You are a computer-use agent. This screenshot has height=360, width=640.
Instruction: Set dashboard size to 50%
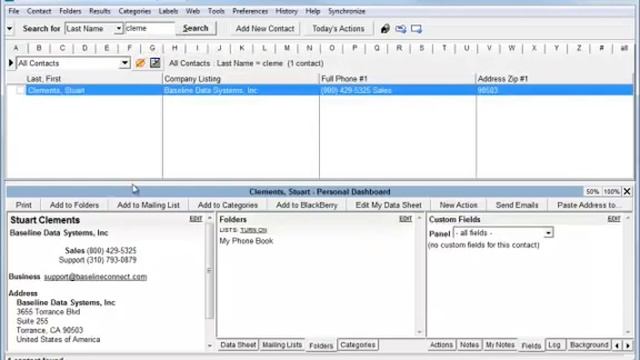tap(592, 191)
